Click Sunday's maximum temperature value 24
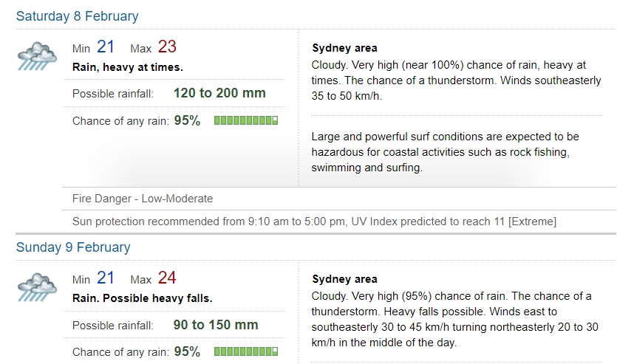The image size is (617, 364). coord(167,278)
